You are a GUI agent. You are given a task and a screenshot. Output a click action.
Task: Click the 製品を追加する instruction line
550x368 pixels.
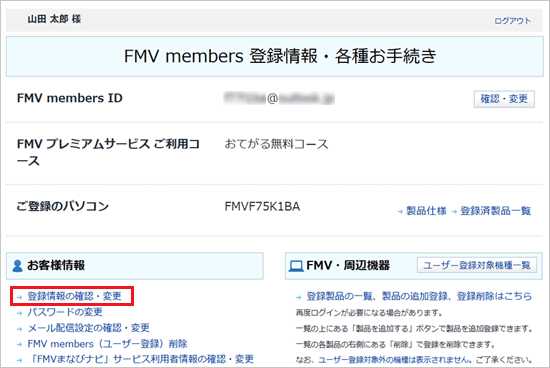click(414, 329)
